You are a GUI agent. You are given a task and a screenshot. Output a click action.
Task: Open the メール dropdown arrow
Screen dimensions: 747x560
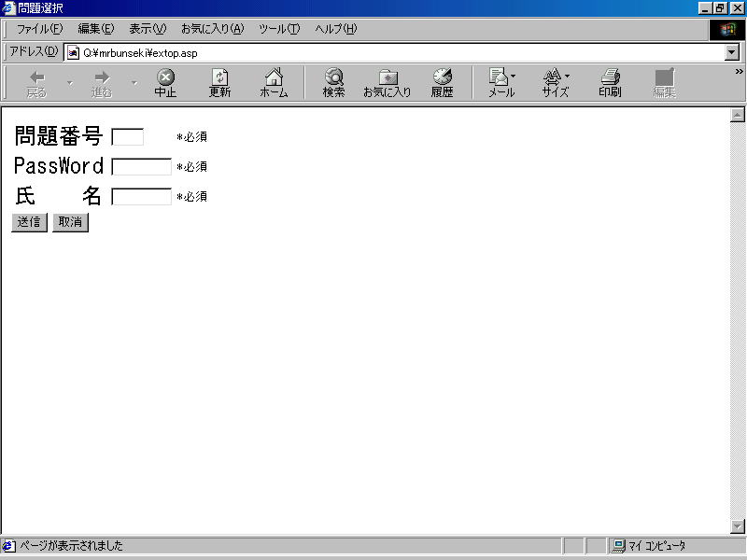513,76
